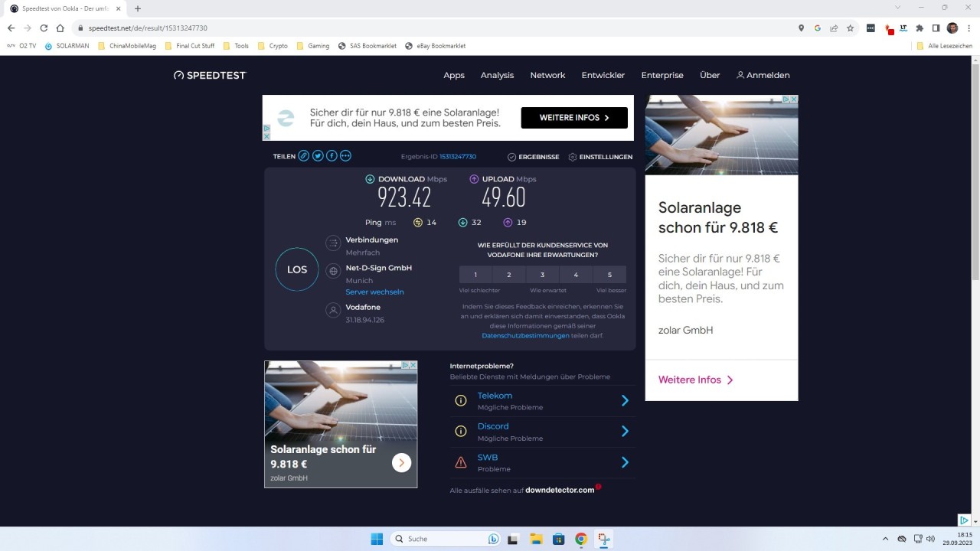Bookmark this page with the star icon
This screenshot has height=551, width=980.
pos(851,28)
